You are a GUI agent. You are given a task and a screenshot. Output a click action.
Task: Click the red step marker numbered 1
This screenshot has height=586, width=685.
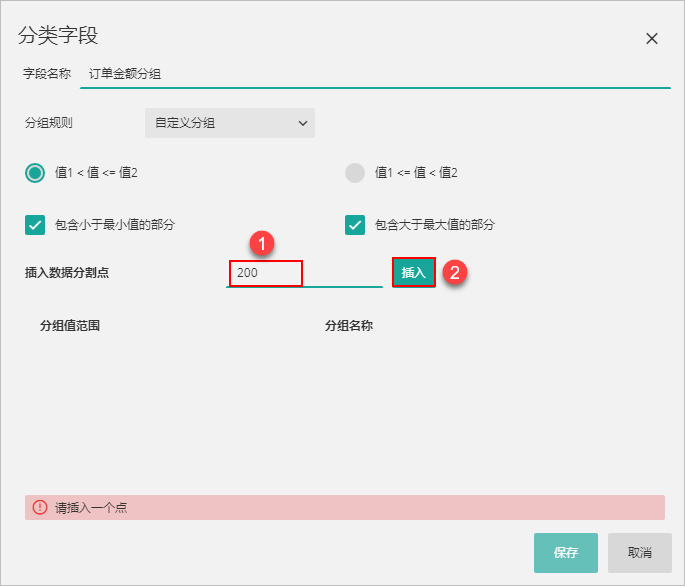(x=261, y=243)
